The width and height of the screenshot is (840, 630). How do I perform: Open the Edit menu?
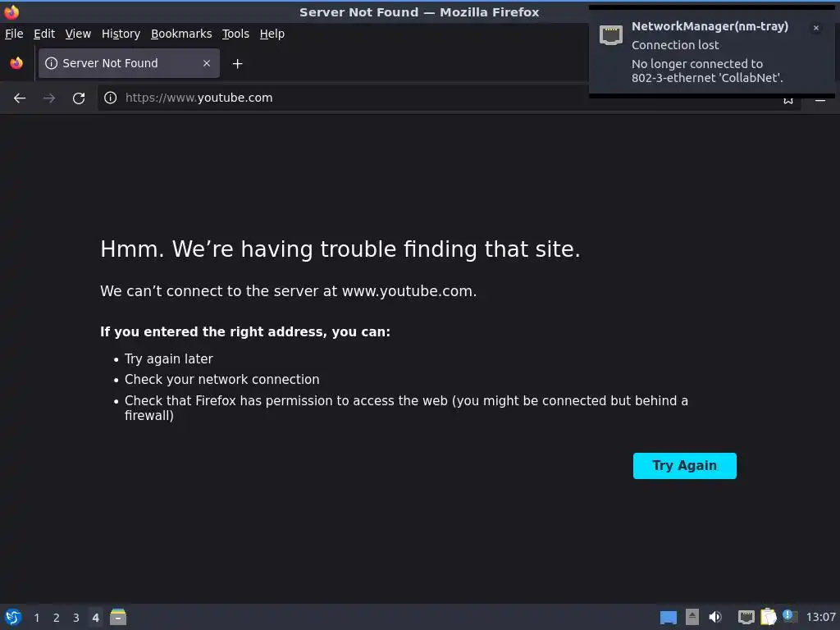[44, 34]
